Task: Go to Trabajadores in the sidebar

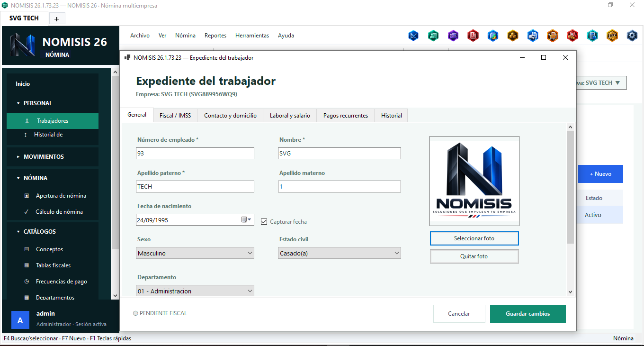Action: tap(53, 121)
